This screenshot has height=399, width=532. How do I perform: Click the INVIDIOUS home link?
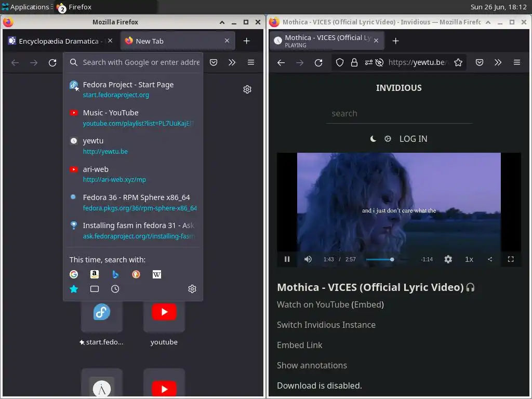click(x=398, y=88)
